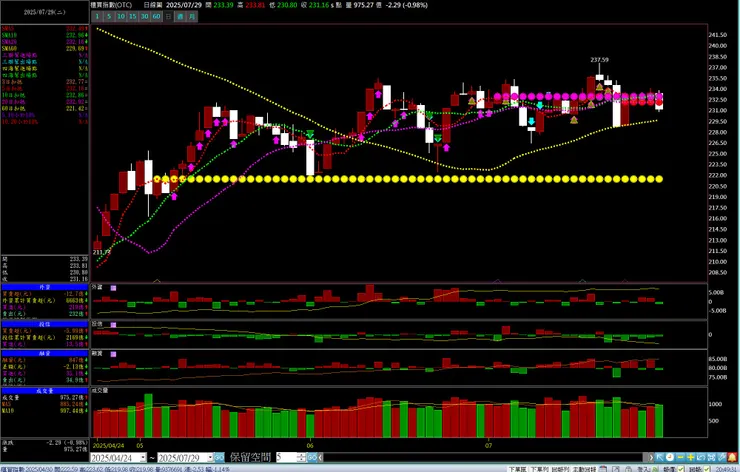Viewport: 740px width, 472px height.
Task: Switch to the 15-minute timeframe
Action: tap(133, 17)
